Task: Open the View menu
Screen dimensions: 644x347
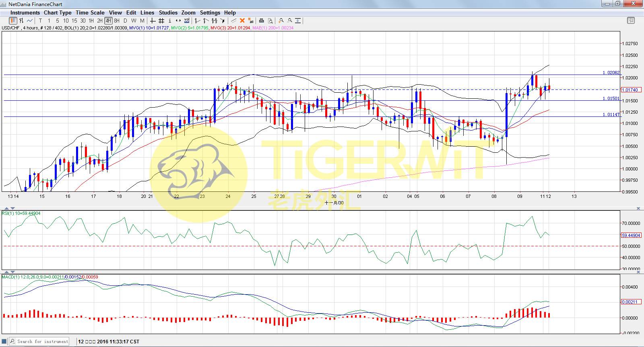Action: (x=116, y=12)
